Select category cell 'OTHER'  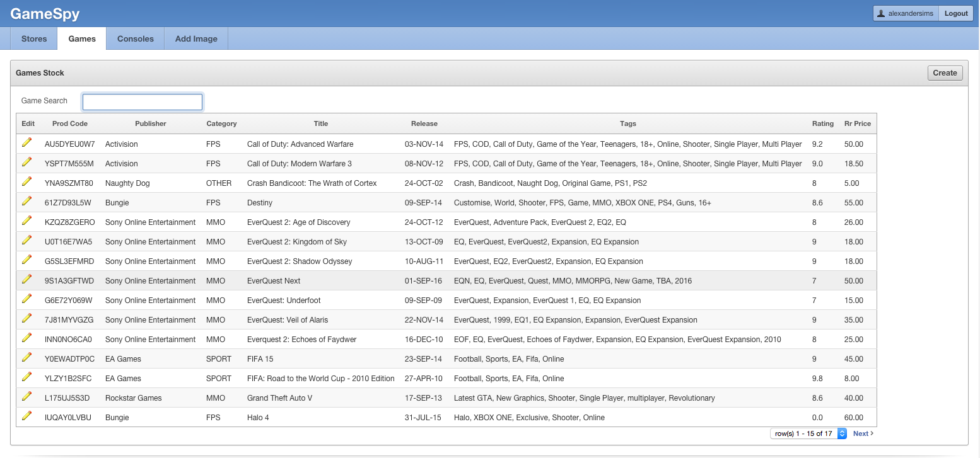pos(219,183)
